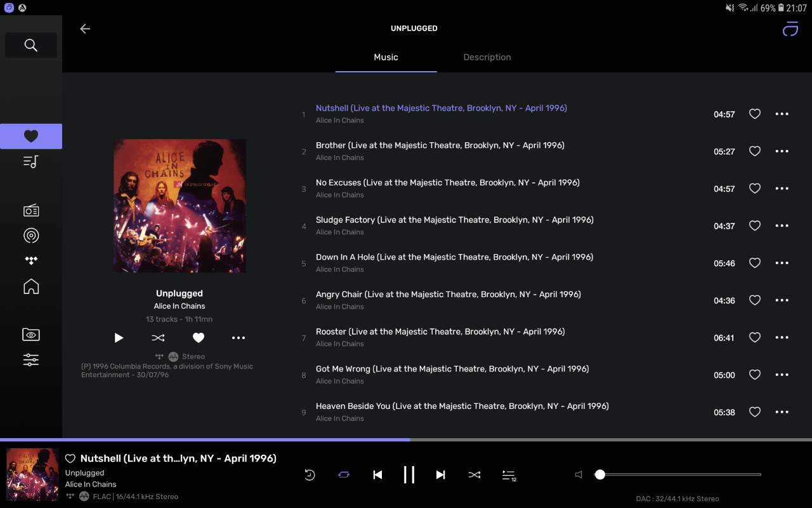812x508 pixels.
Task: Toggle repeat mode in player bar
Action: point(344,475)
